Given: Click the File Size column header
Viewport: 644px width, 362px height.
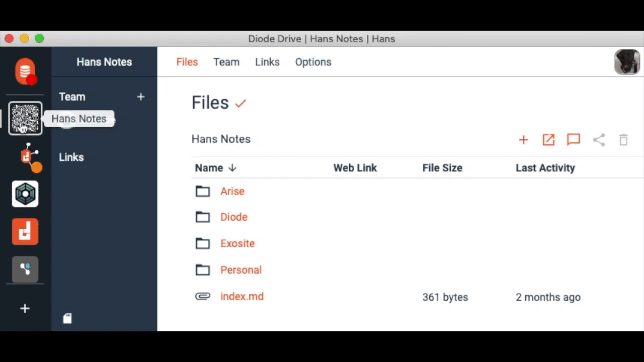Looking at the screenshot, I should (442, 168).
